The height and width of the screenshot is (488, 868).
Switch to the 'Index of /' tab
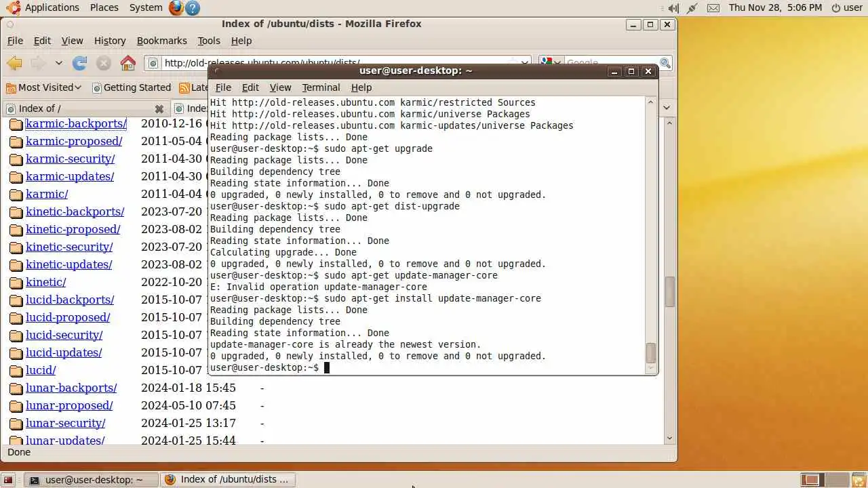[x=85, y=108]
